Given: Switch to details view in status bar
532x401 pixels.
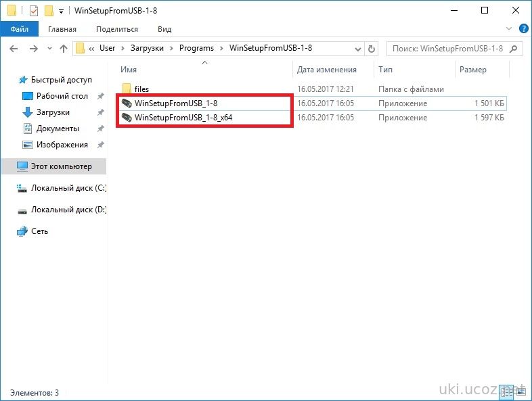Looking at the screenshot, I should (507, 392).
